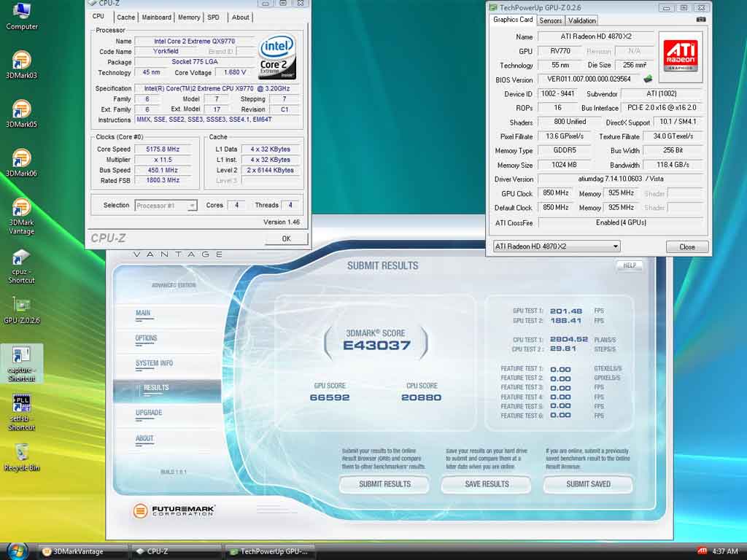Click the CPU-Z taskbar button
Viewport: 747px width, 560px height.
[x=177, y=551]
